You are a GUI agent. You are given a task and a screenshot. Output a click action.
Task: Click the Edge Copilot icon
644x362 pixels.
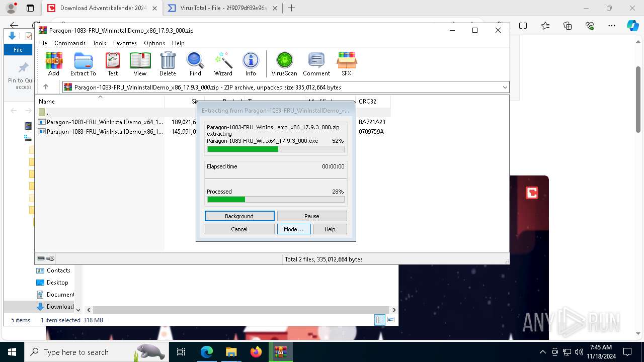(x=632, y=26)
